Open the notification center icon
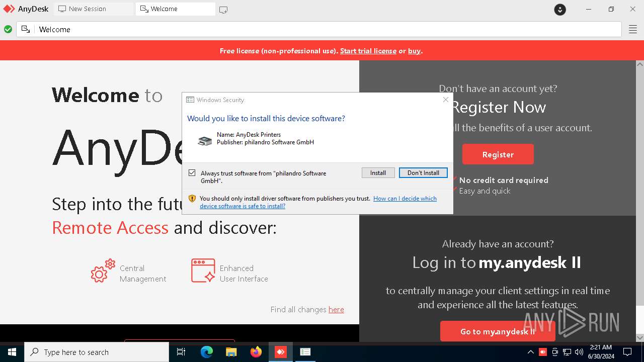644x362 pixels. pos(627,352)
